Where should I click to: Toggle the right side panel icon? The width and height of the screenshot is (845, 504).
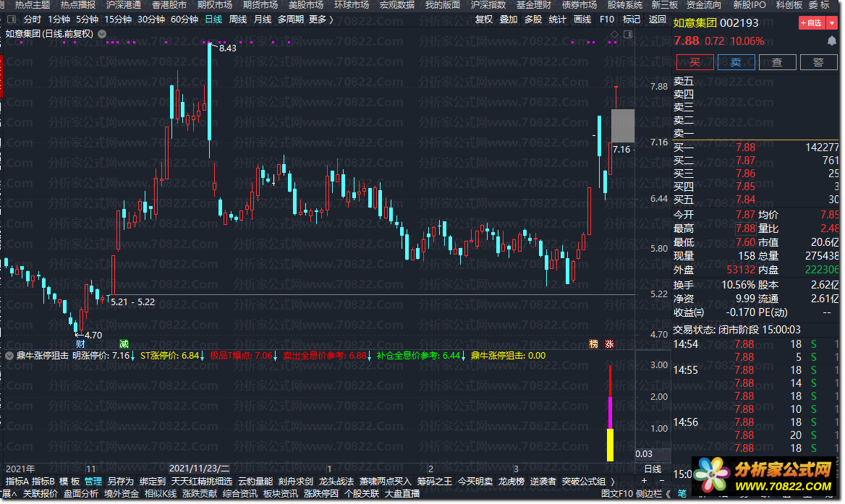628,34
